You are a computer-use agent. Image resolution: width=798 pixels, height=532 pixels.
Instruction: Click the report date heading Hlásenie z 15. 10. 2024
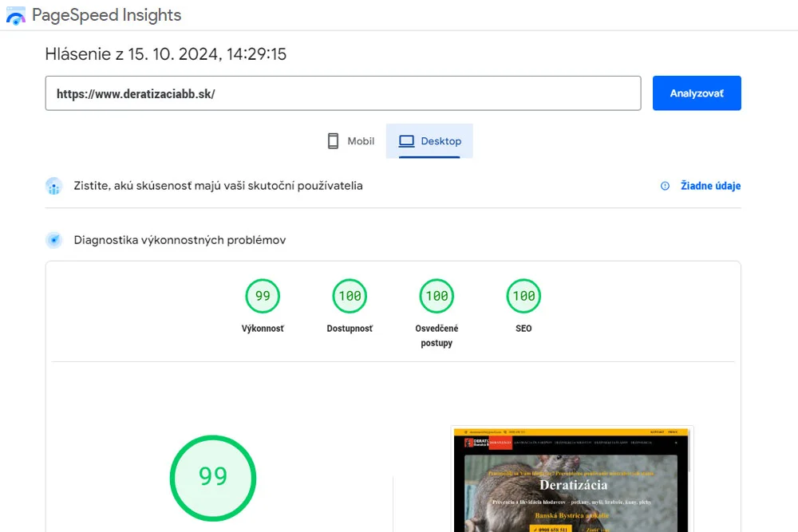(166, 54)
